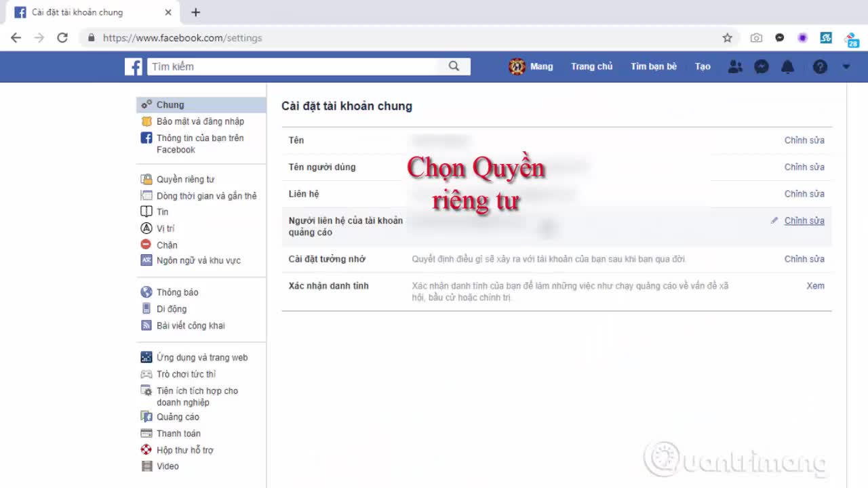Click the browser back arrow
Image resolution: width=868 pixels, height=488 pixels.
16,38
